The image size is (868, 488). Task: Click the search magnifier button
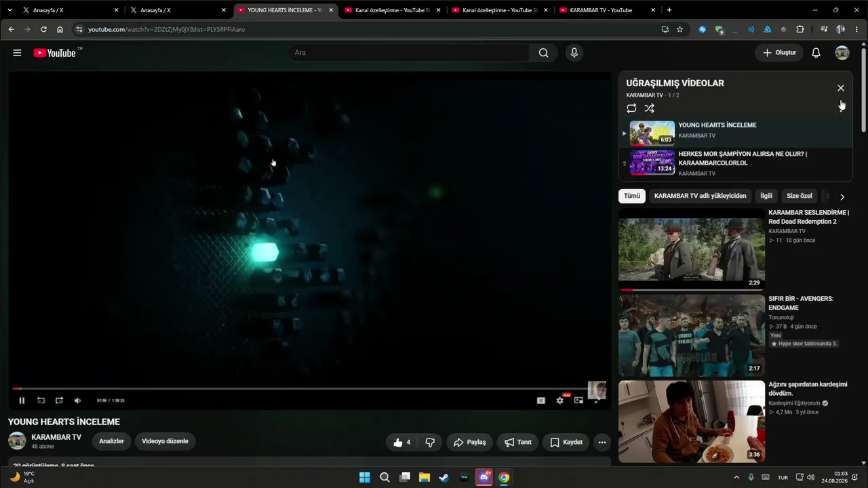543,53
